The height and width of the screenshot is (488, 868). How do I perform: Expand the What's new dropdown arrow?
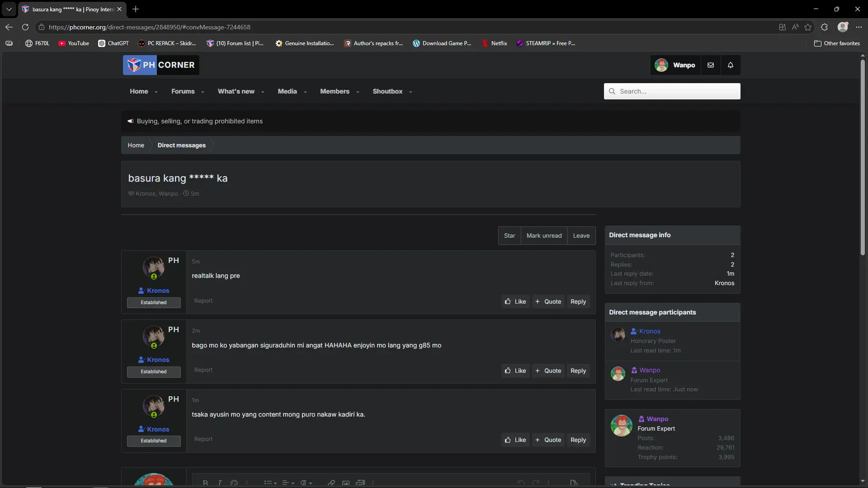(263, 92)
